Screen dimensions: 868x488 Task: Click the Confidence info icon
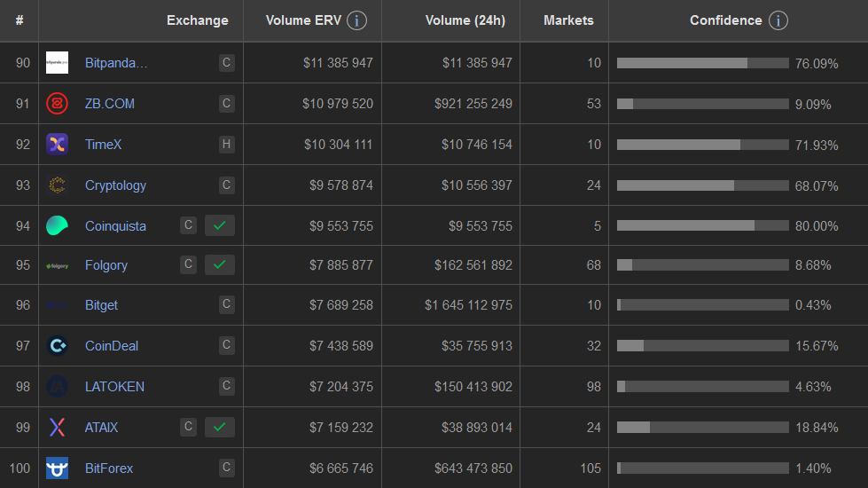778,20
